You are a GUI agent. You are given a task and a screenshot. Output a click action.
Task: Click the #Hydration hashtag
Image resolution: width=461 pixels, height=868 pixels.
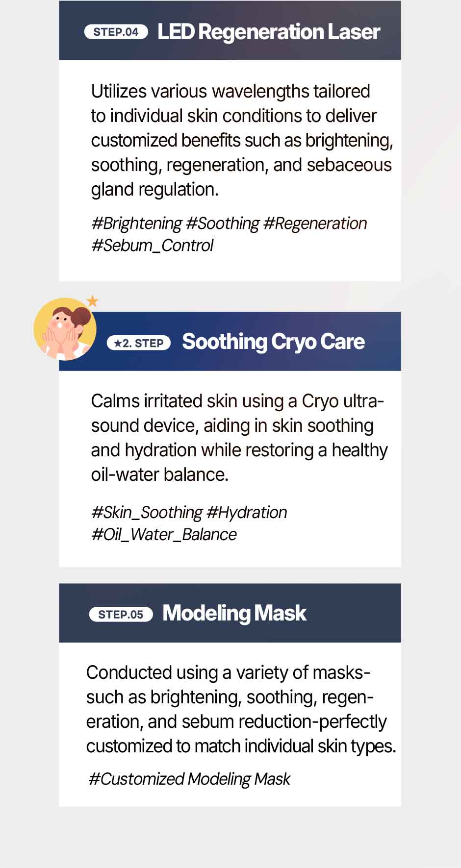pyautogui.click(x=247, y=512)
